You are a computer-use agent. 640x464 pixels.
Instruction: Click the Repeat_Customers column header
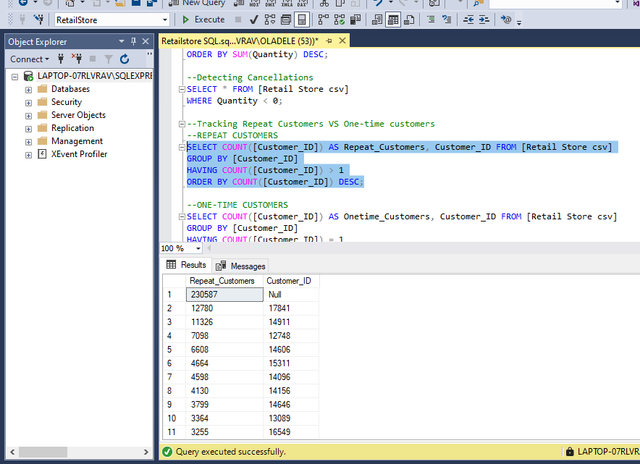pos(224,281)
